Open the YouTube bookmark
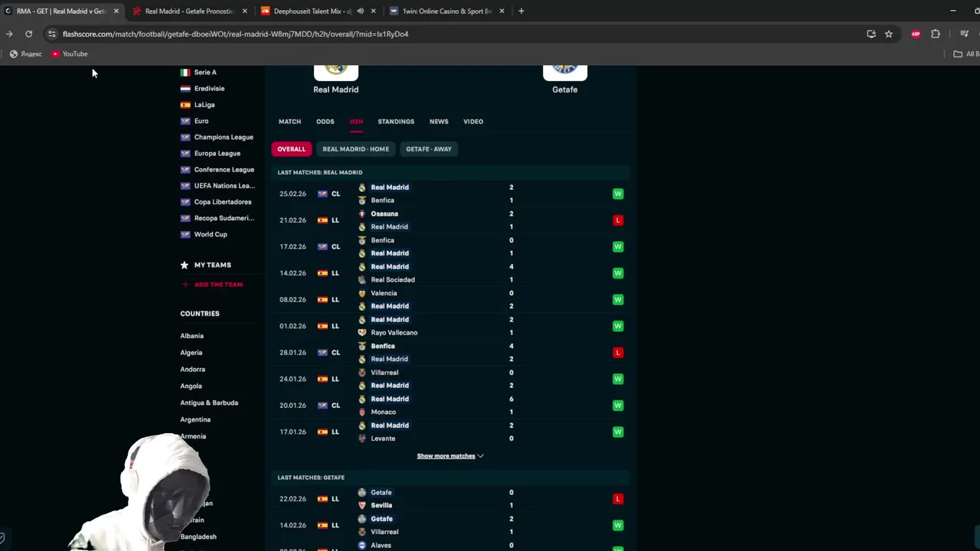The image size is (980, 551). tap(70, 54)
